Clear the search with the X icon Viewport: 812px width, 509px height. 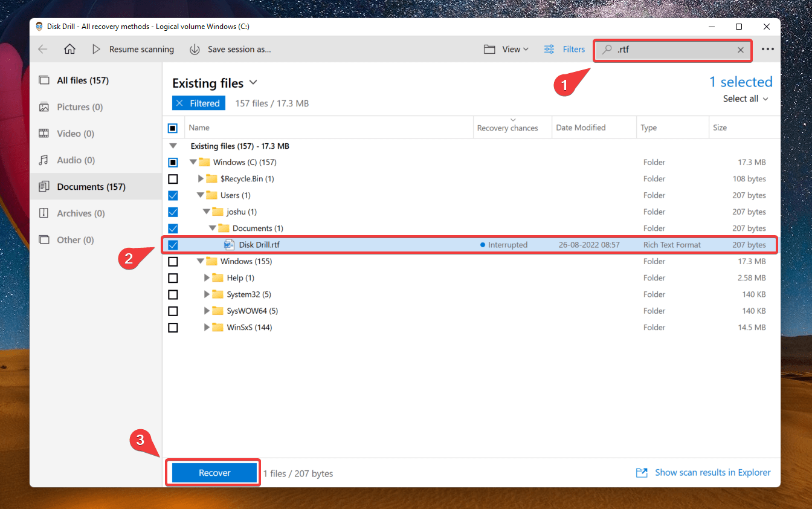click(740, 50)
